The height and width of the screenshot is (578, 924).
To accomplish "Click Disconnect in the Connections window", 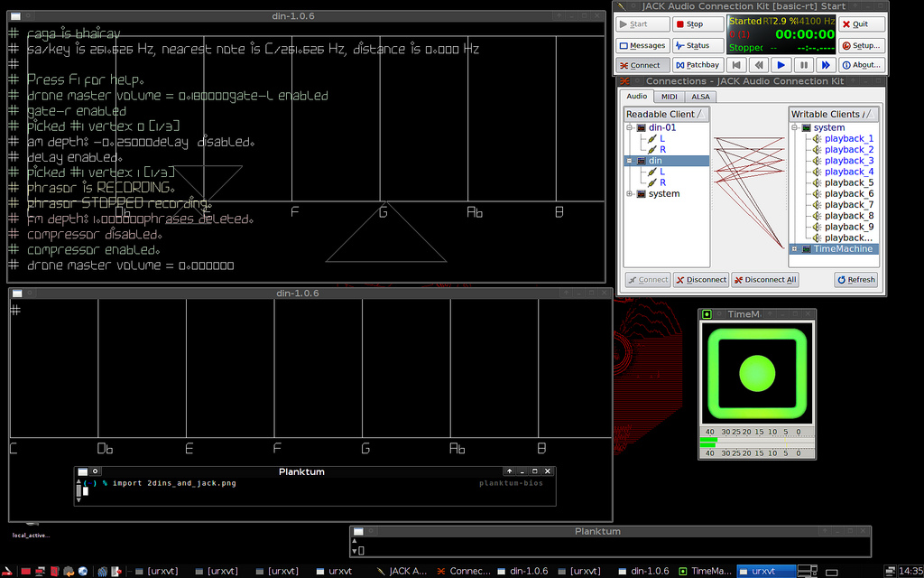I will click(x=700, y=280).
